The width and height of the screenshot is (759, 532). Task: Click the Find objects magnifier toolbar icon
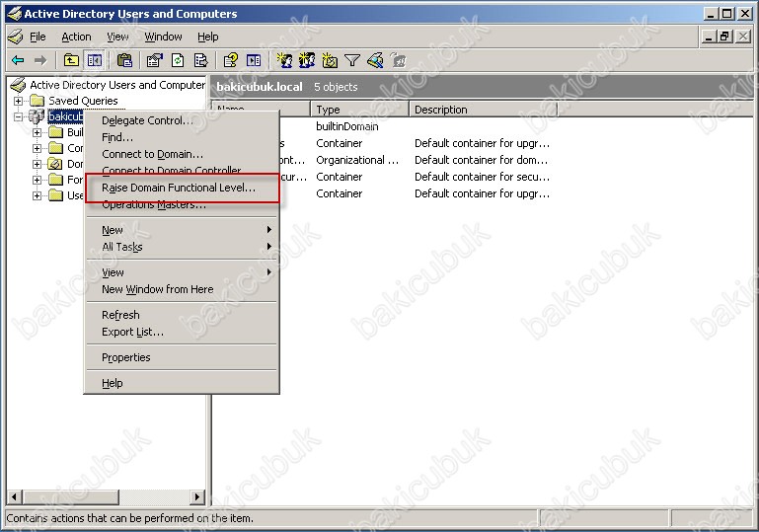tap(375, 60)
